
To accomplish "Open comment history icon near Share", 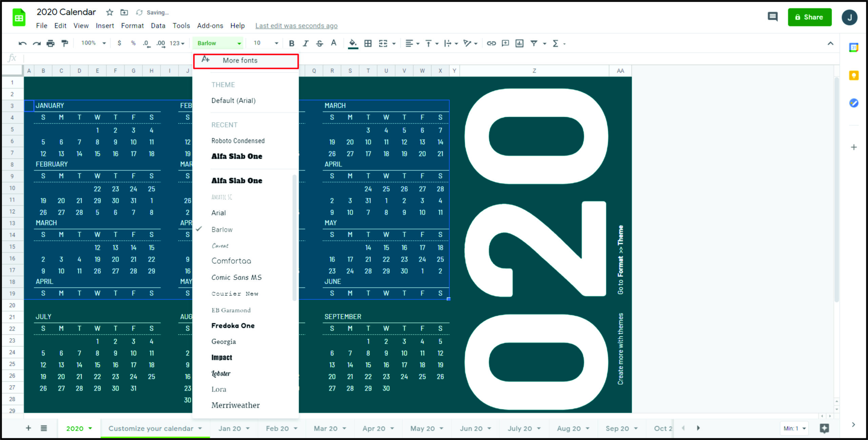I will (773, 17).
